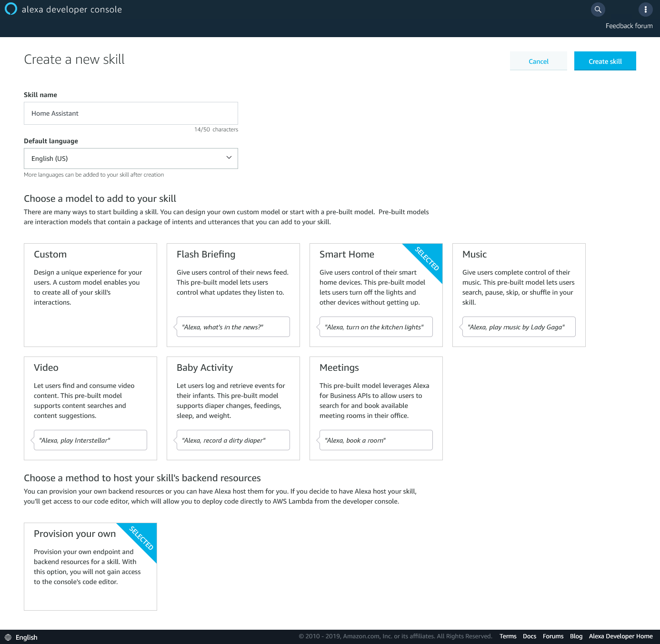The width and height of the screenshot is (660, 644).
Task: Toggle the selected Smart Home model card
Action: [376, 295]
